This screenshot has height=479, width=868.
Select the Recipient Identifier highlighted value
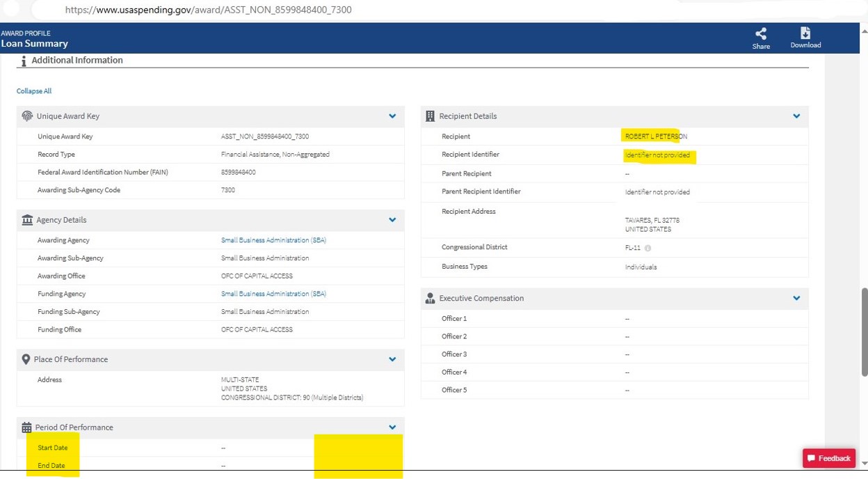click(657, 155)
